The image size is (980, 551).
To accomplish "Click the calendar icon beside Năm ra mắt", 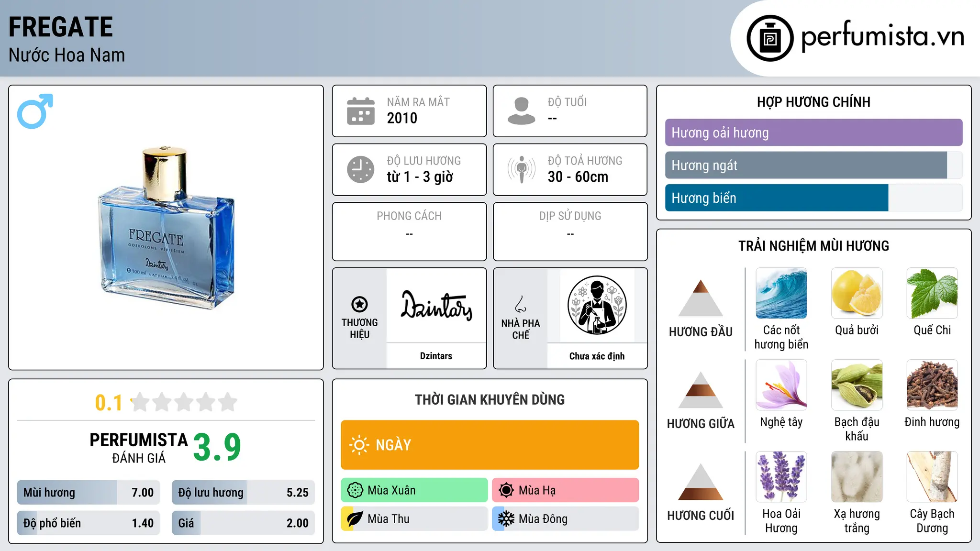I will (361, 111).
